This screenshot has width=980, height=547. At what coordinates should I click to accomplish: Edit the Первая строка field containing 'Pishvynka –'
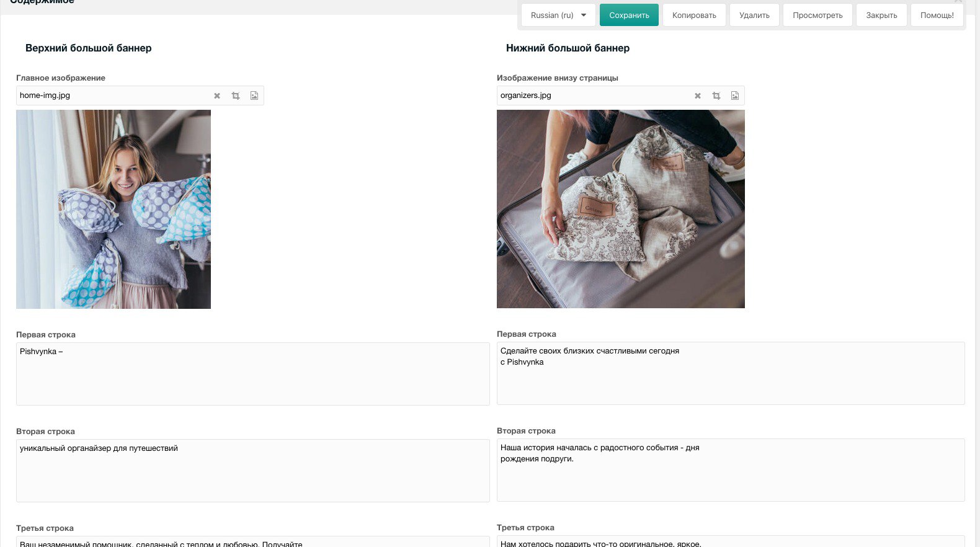coord(253,374)
